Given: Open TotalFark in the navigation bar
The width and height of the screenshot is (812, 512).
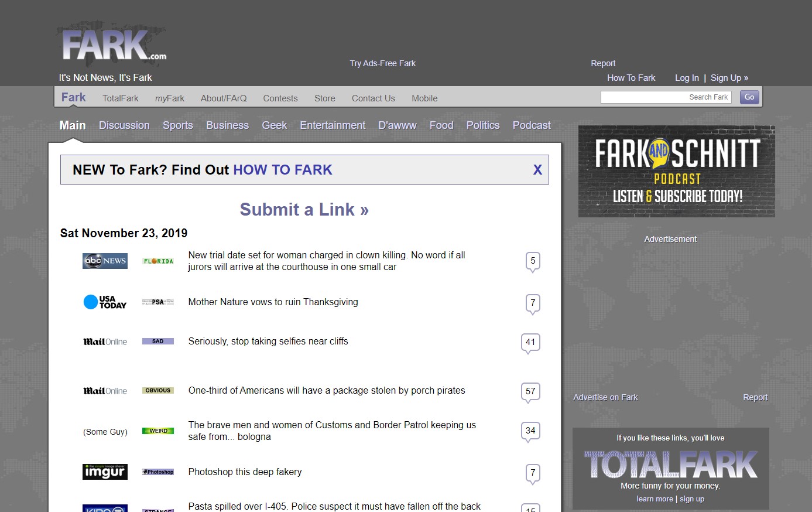Looking at the screenshot, I should (121, 98).
